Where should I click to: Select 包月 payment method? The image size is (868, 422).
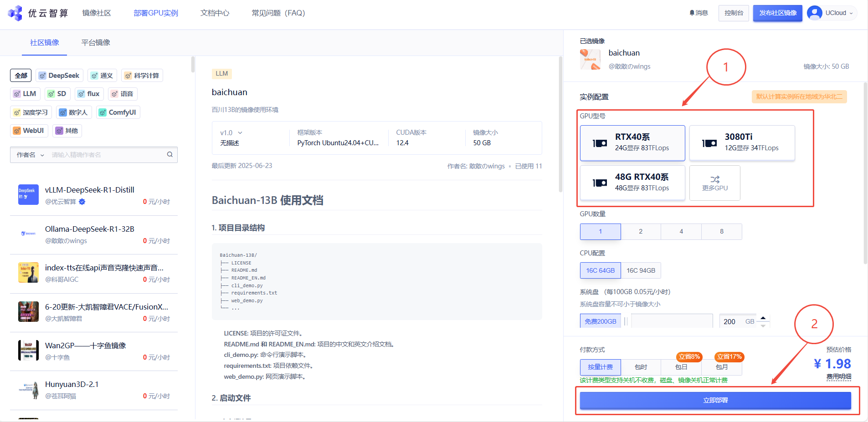pyautogui.click(x=722, y=367)
